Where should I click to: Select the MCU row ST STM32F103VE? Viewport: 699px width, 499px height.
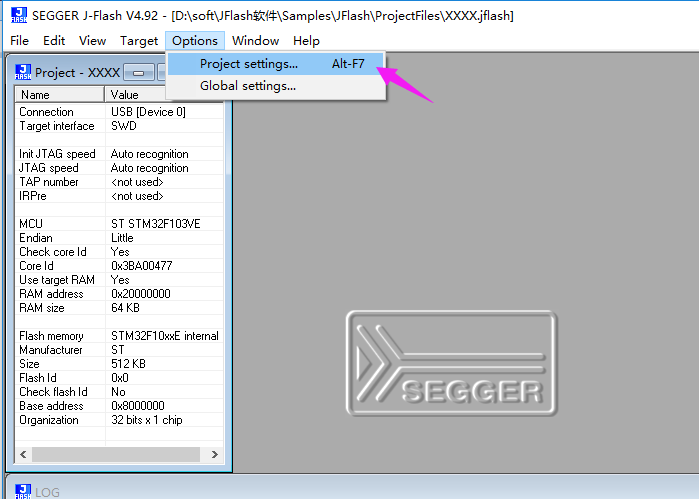pyautogui.click(x=119, y=223)
